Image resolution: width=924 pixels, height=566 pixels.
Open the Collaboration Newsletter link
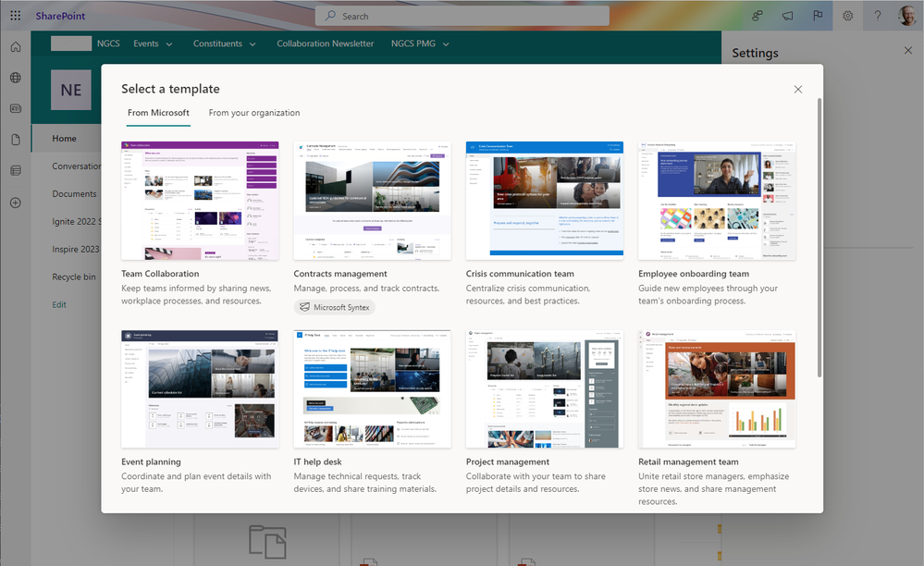[326, 43]
